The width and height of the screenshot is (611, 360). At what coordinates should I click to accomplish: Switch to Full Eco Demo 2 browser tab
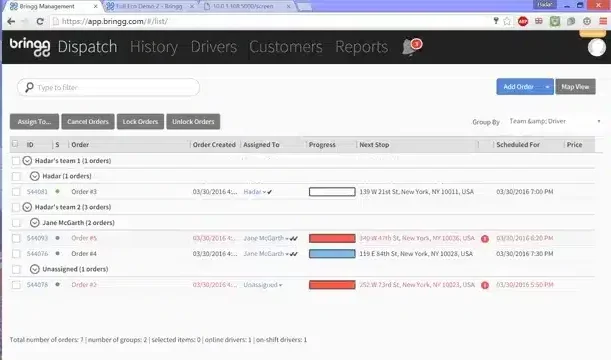150,7
